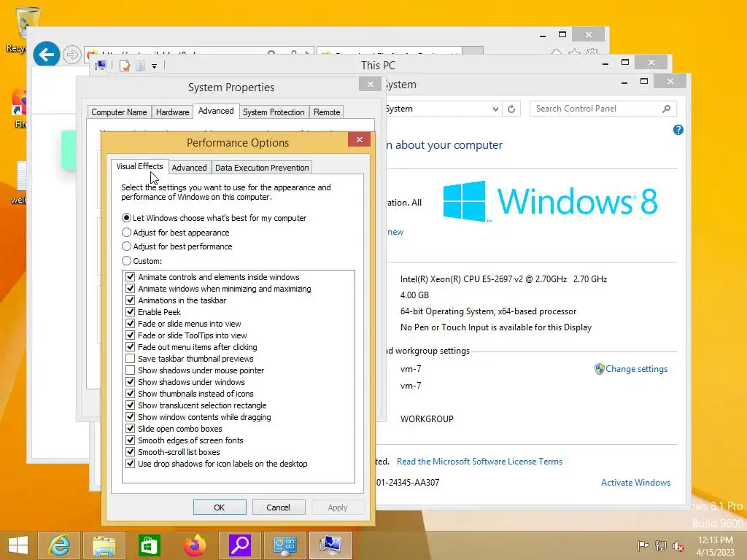Select Advanced tab in System Properties
Viewport: 747px width, 560px height.
coord(216,111)
